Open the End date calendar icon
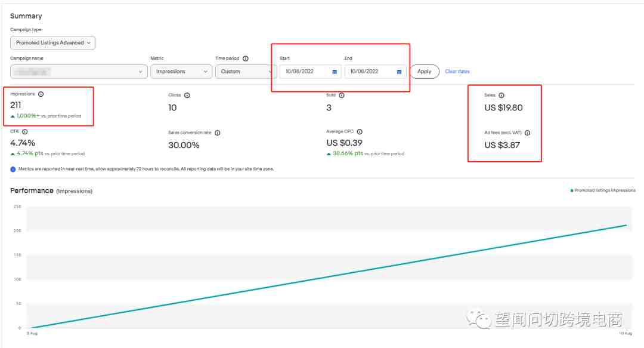 coord(399,72)
